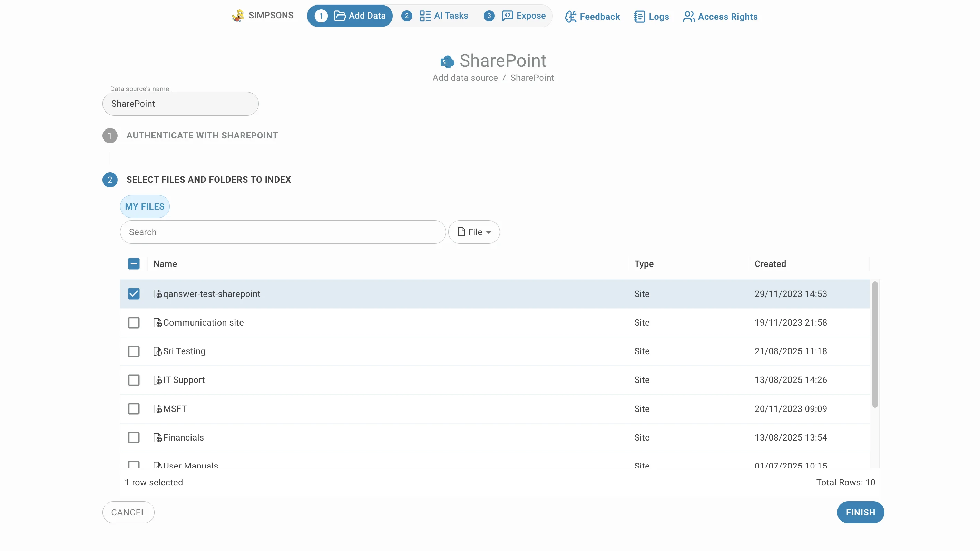Click the site icon next to IT Support

coord(157,380)
